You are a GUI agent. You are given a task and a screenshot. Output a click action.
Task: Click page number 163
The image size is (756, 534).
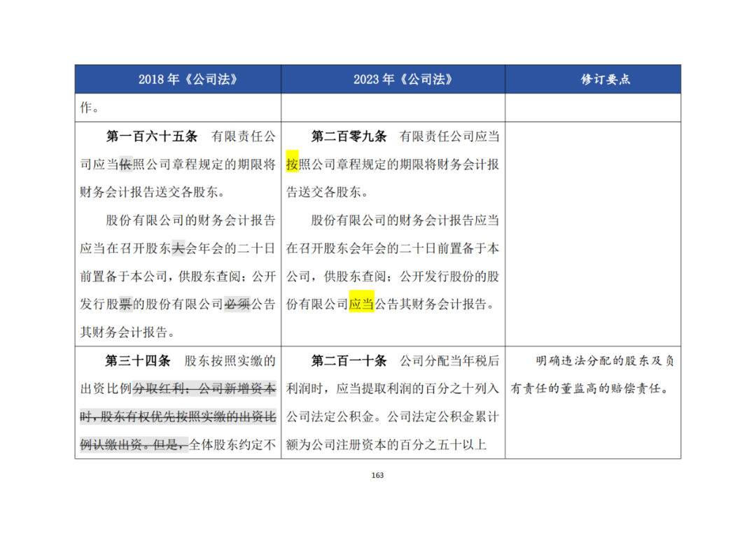click(x=377, y=475)
